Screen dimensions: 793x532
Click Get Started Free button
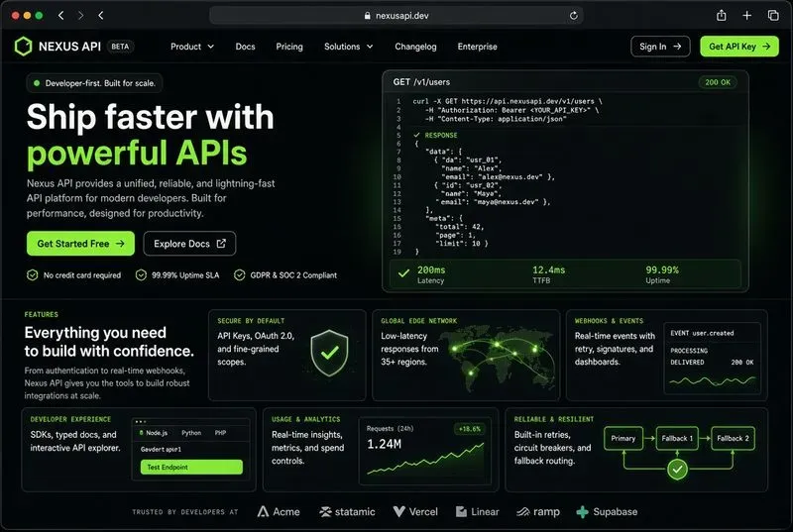[x=80, y=244]
